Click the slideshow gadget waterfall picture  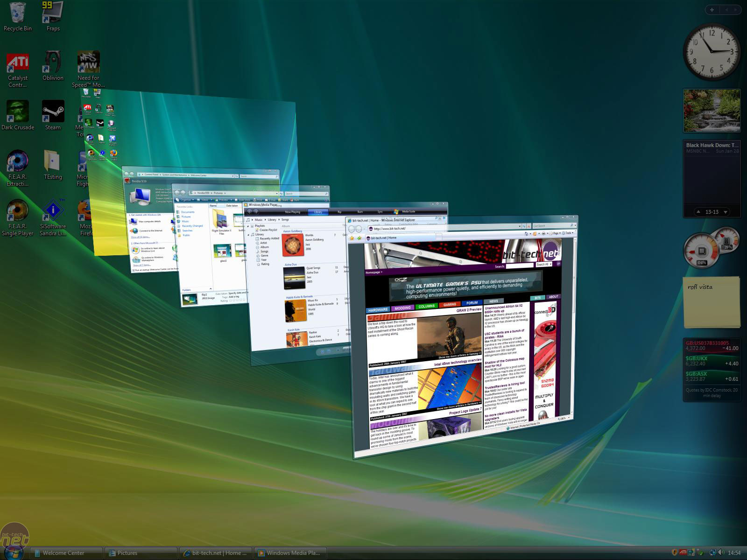(712, 111)
